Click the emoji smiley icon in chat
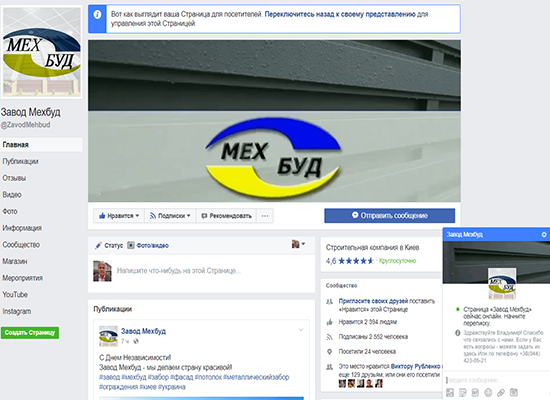The image size is (550, 400). [x=488, y=392]
